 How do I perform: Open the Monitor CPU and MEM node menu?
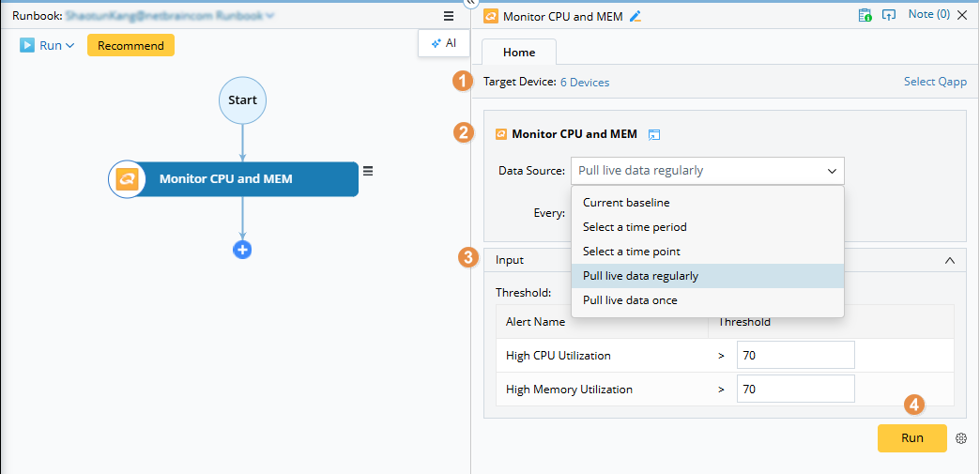368,171
